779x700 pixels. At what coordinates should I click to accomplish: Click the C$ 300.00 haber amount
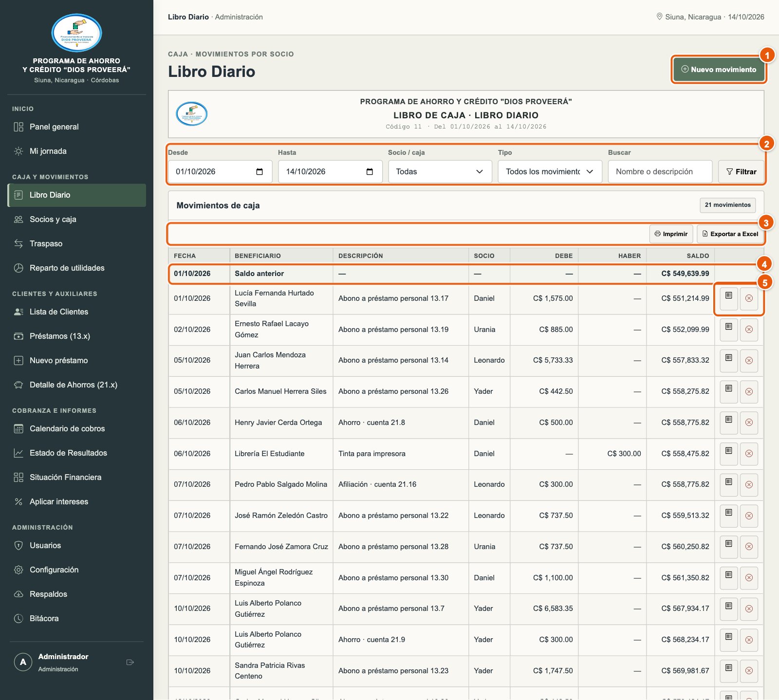624,454
